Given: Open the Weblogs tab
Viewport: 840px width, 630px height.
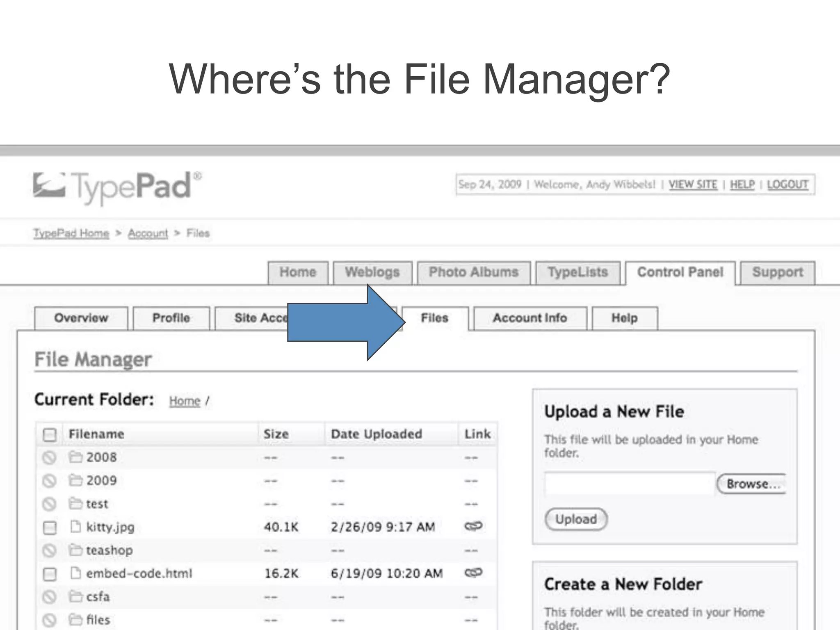Looking at the screenshot, I should [x=372, y=272].
